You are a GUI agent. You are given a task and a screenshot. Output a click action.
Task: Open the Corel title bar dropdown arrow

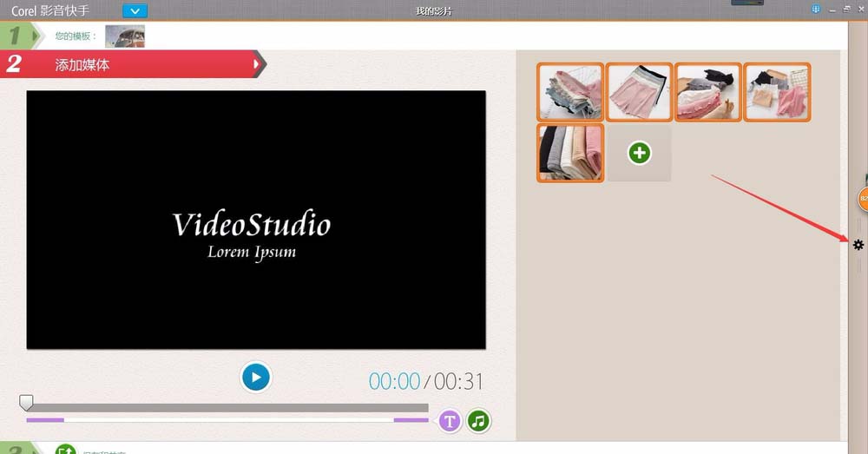(135, 10)
